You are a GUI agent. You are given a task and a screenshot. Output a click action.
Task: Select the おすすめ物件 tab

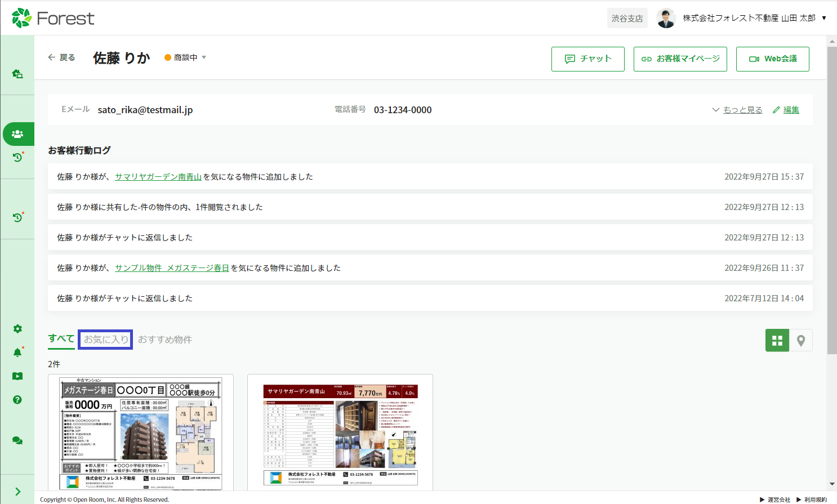click(165, 340)
